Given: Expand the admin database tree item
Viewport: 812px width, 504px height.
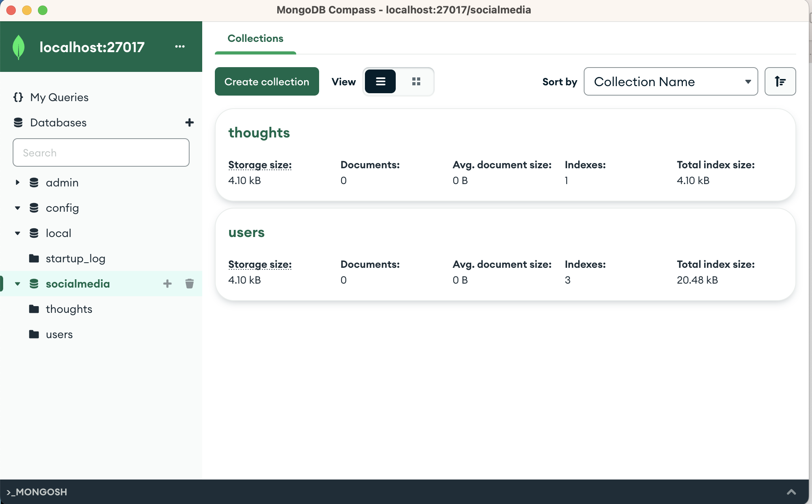Looking at the screenshot, I should [17, 182].
